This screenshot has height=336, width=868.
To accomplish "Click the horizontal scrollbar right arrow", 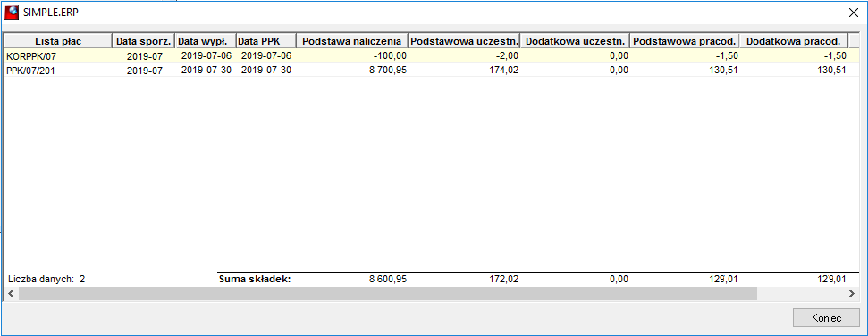I will [851, 293].
